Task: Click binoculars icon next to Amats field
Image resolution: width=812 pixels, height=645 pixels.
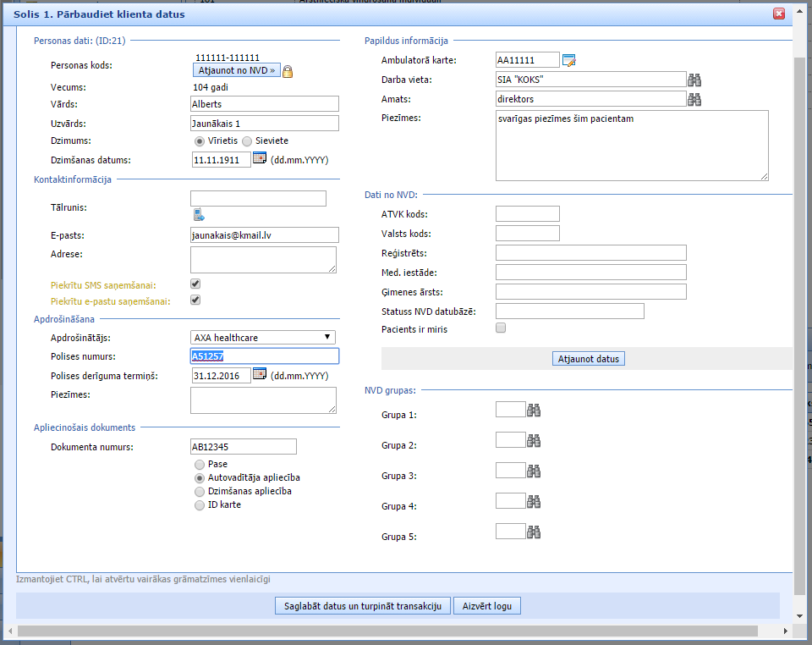Action: click(694, 100)
